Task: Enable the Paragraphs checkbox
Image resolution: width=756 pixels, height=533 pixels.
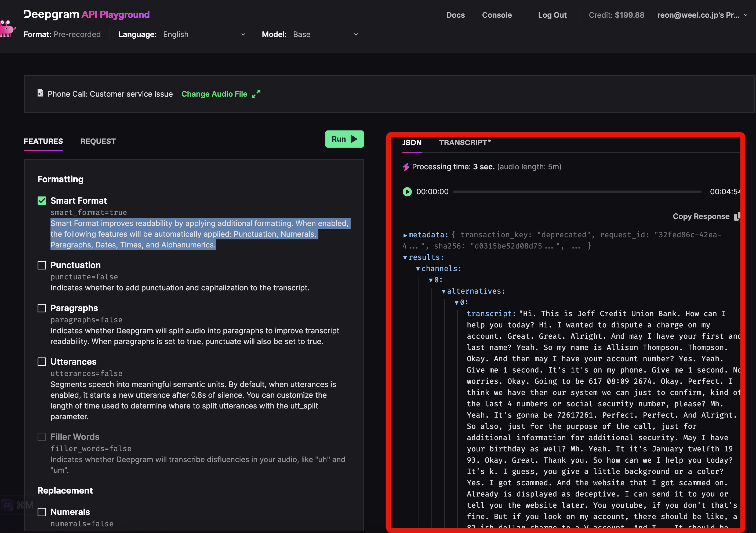Action: click(x=42, y=308)
